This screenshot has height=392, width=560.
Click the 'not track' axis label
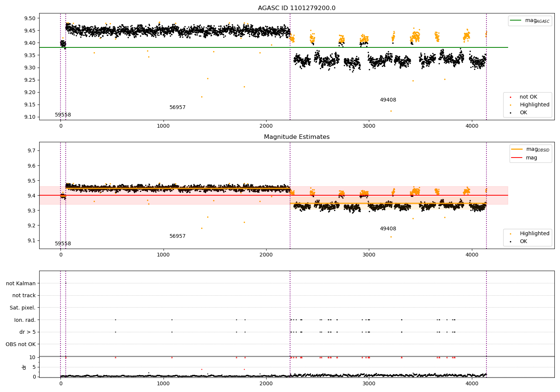click(x=24, y=296)
